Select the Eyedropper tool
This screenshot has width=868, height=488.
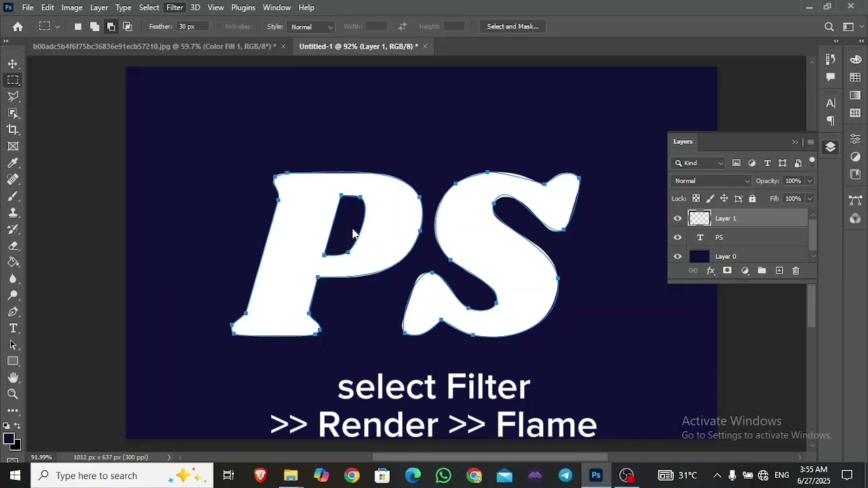[x=13, y=163]
